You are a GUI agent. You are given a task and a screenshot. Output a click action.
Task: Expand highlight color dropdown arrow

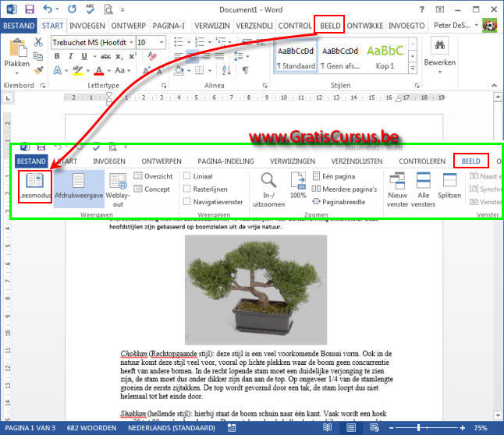pos(87,70)
